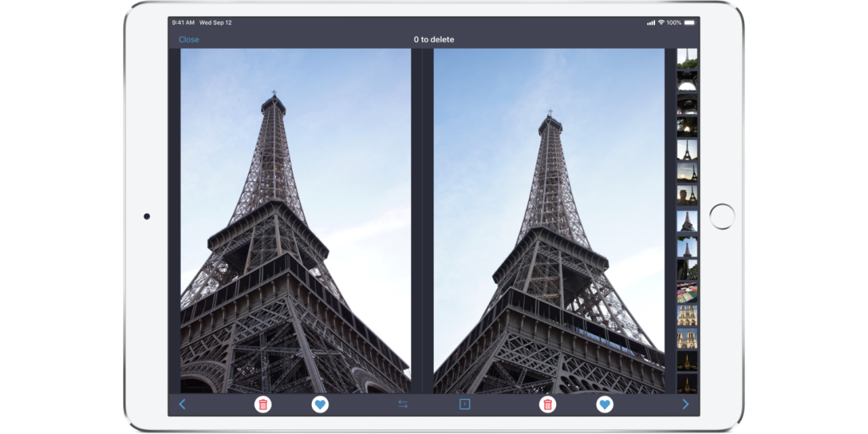Screen dimensions: 868x434
Task: Select the left Eiffel Tower photo
Action: click(x=296, y=220)
